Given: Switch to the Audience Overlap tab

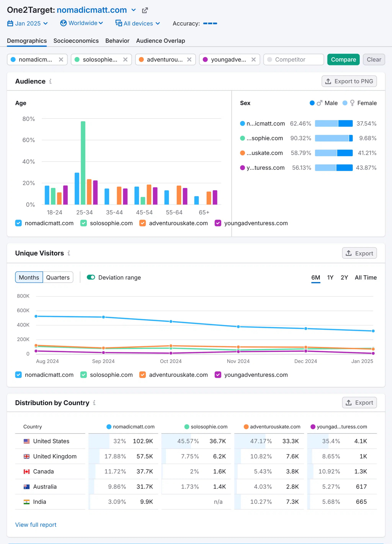Looking at the screenshot, I should tap(161, 41).
